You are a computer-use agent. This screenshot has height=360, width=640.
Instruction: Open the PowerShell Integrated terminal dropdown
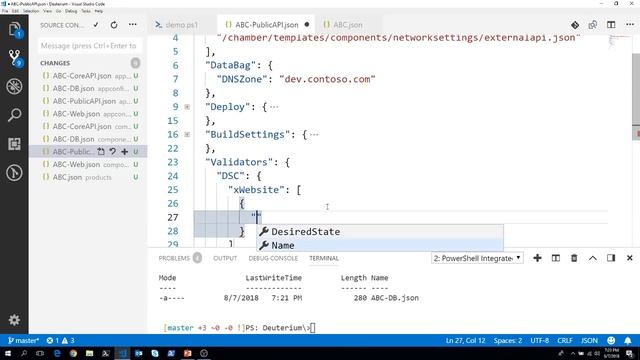pyautogui.click(x=477, y=258)
